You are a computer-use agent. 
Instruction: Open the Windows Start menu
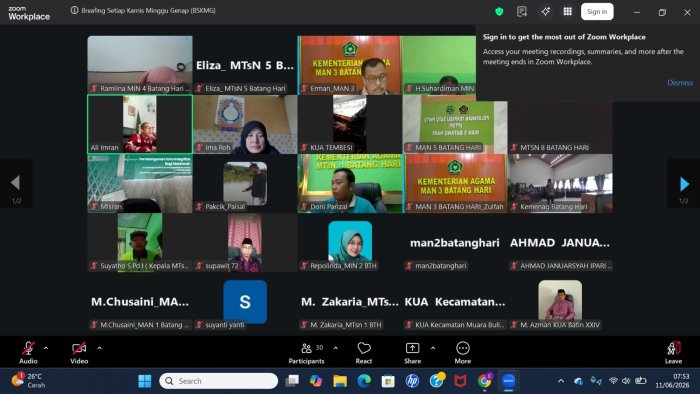[145, 381]
